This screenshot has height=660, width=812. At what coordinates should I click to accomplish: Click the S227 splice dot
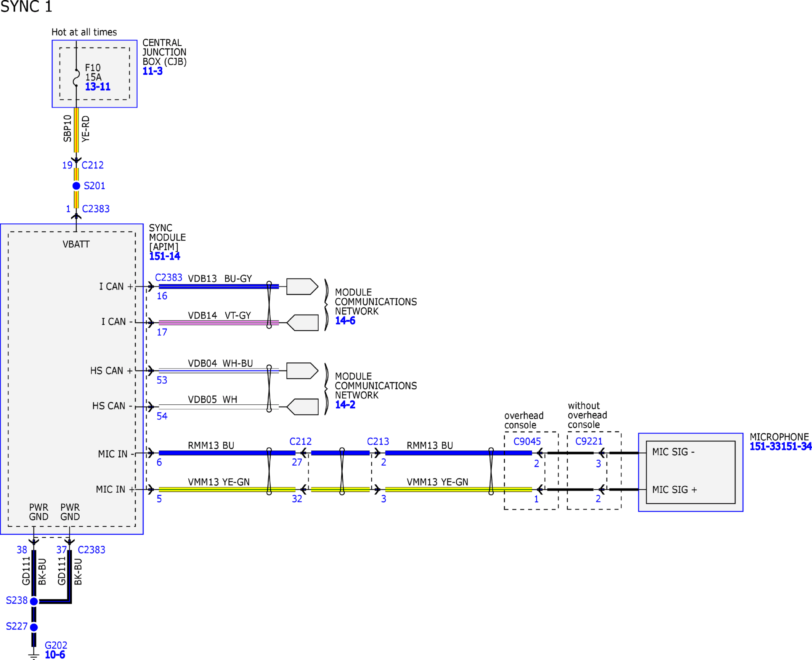coord(34,627)
